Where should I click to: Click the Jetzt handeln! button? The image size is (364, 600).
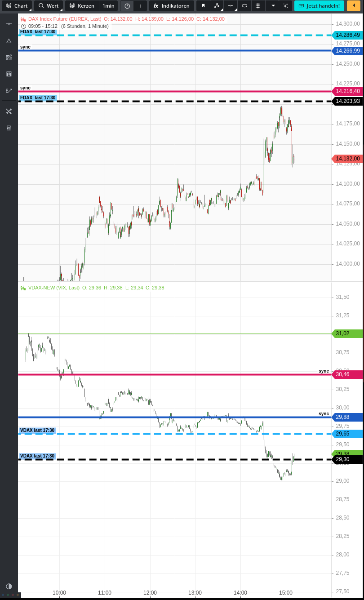point(319,6)
